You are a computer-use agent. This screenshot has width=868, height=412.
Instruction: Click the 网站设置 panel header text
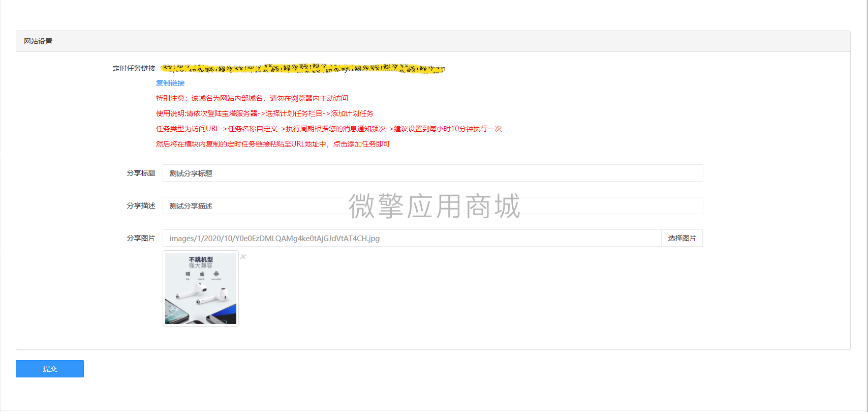tap(38, 41)
